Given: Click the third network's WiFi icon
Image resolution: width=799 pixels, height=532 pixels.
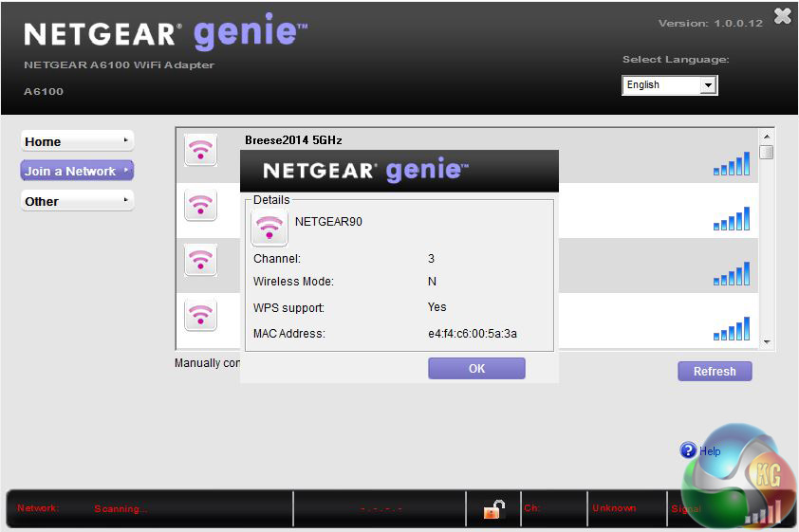Looking at the screenshot, I should pyautogui.click(x=200, y=260).
